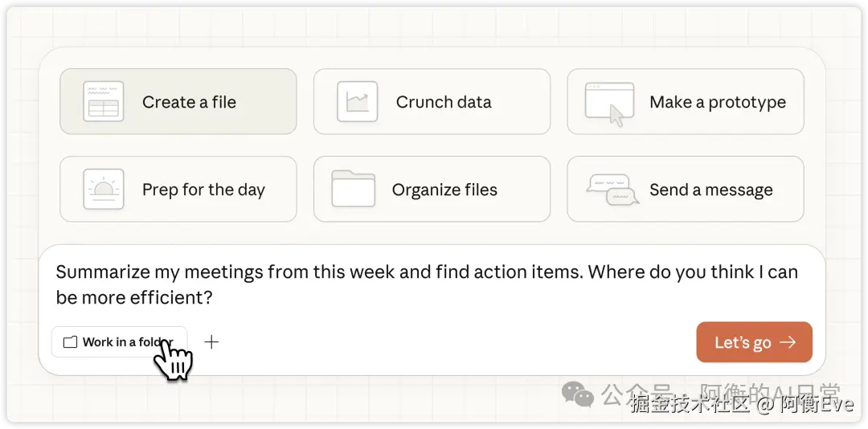
Task: Click into the prompt text field
Action: 426,284
